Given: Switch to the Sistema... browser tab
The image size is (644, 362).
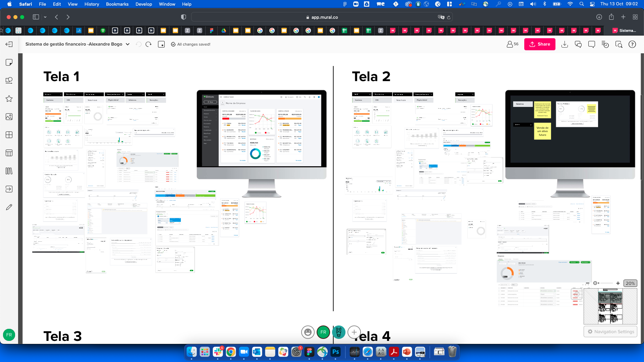Looking at the screenshot, I should [x=624, y=31].
